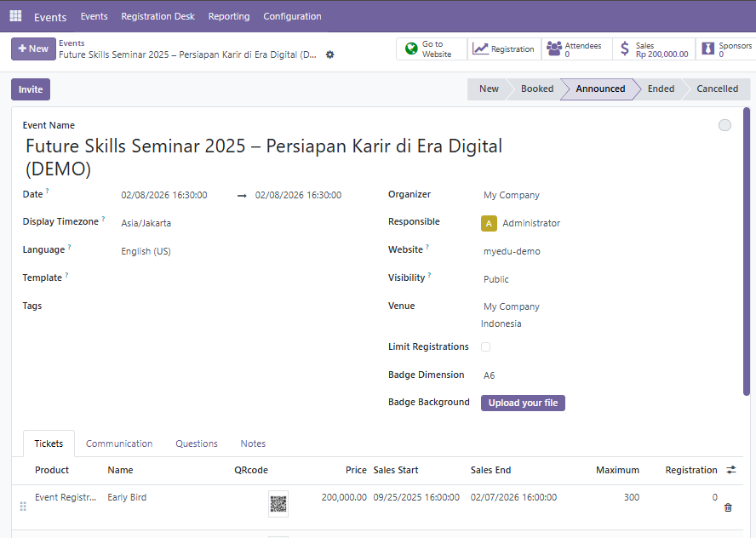
Task: Enable the Limit Registrations checkbox
Action: pos(485,347)
